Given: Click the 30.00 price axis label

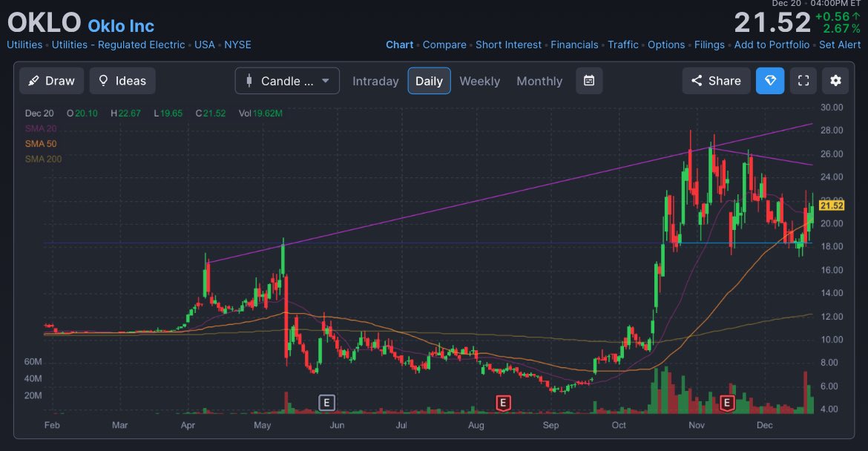Looking at the screenshot, I should point(832,108).
